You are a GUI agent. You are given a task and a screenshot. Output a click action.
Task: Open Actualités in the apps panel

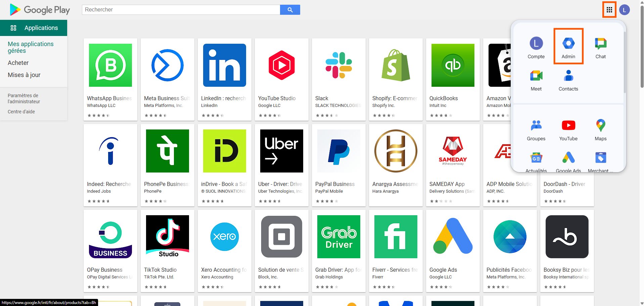point(536,162)
